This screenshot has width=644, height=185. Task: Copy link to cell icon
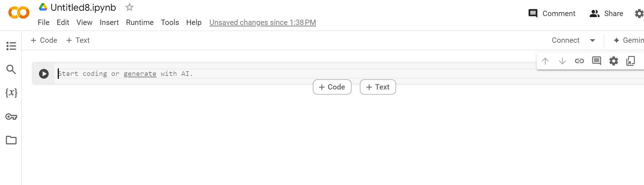pyautogui.click(x=579, y=61)
